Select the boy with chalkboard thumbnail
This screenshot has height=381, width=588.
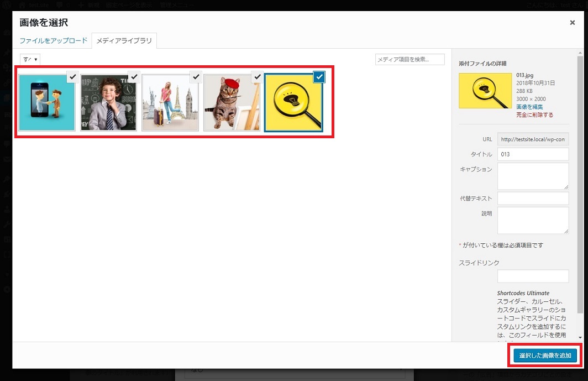[x=108, y=103]
